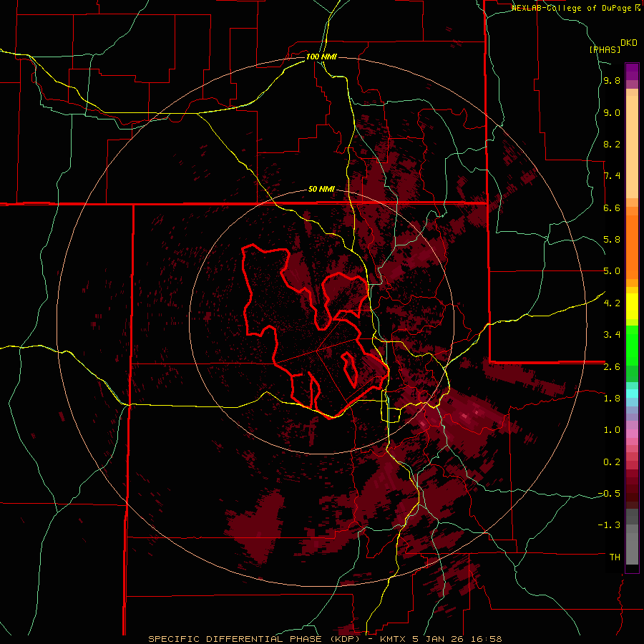Click the 5.0 scale value
644x644 pixels.
click(x=612, y=271)
